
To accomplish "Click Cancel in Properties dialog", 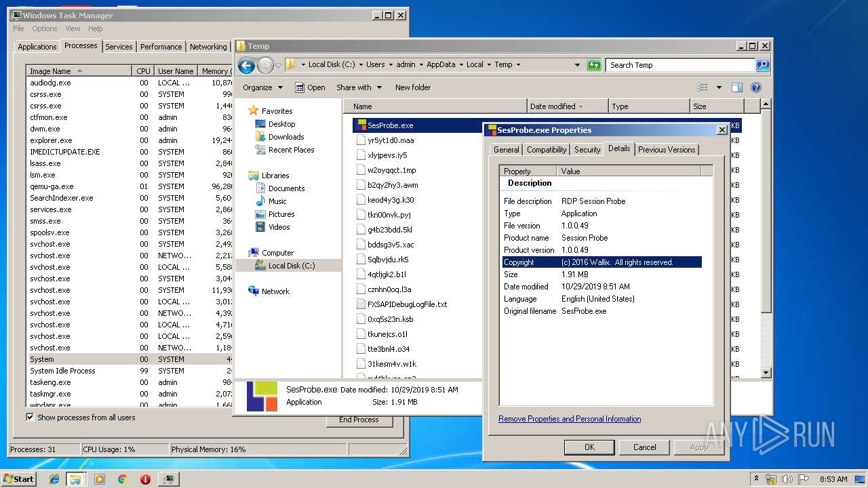I will [644, 447].
